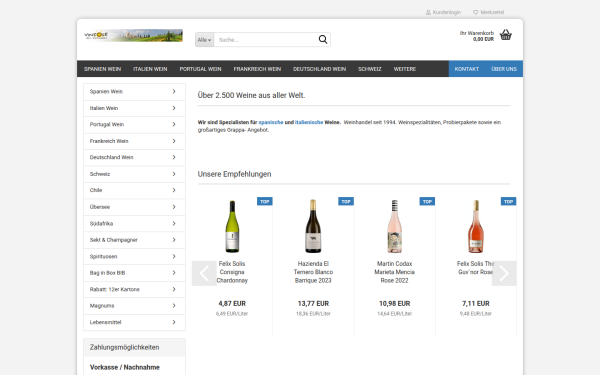Click Ihr Warenkorb 0,00 EUR text

(477, 36)
